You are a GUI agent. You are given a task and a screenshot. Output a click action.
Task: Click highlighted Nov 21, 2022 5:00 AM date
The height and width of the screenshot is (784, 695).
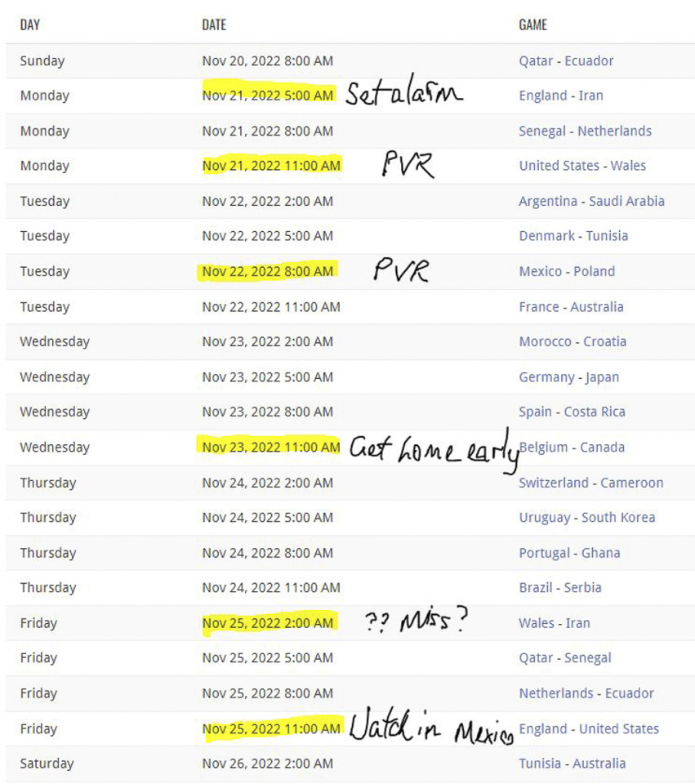point(268,96)
